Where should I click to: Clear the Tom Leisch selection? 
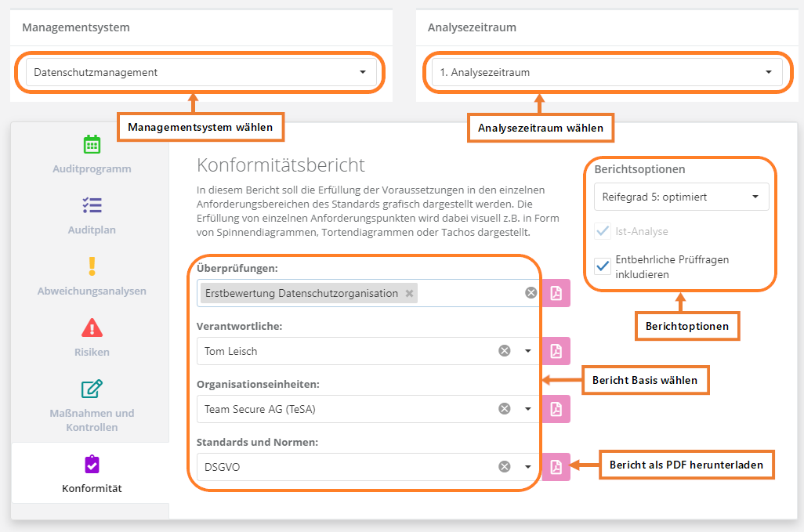click(505, 351)
